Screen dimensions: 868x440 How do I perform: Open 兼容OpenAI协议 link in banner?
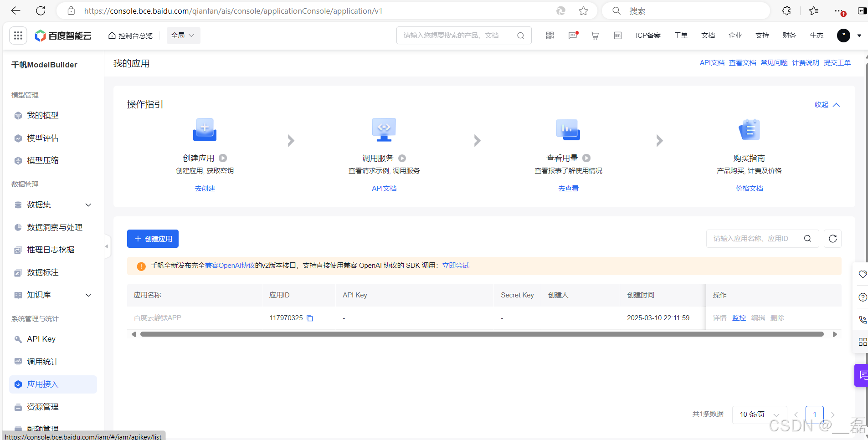230,266
